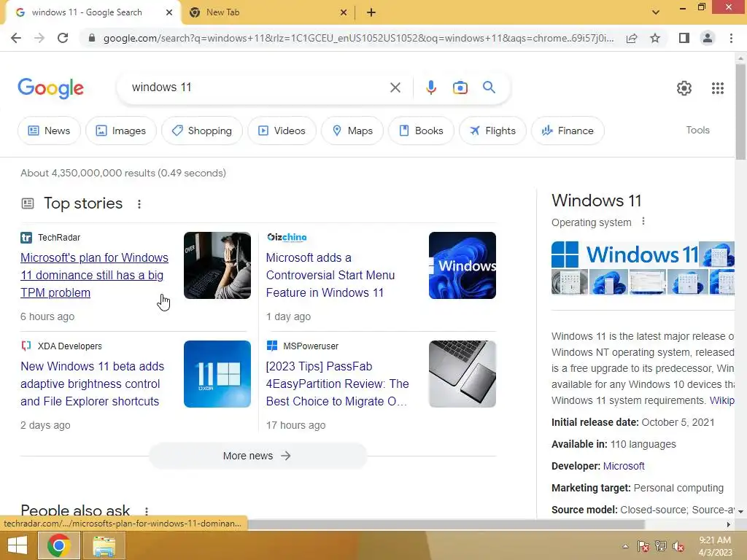Open the Windows Start button
Screen dimensions: 747x560
click(18, 545)
